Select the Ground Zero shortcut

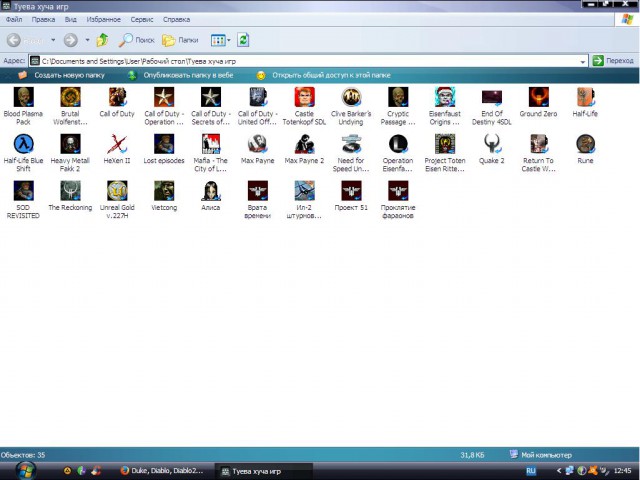[538, 97]
